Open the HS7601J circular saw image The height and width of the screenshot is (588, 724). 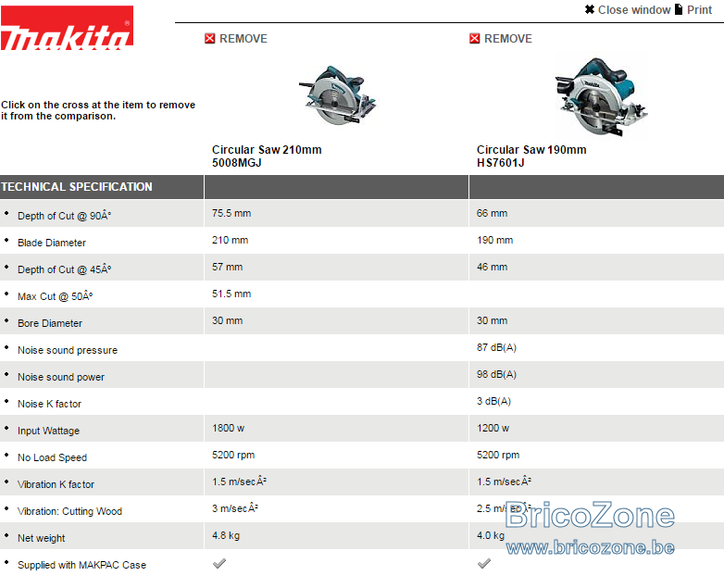point(601,96)
